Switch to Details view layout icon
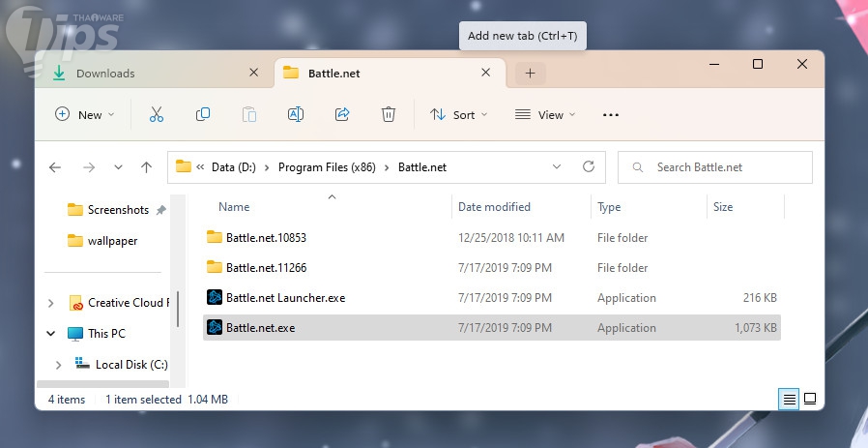The height and width of the screenshot is (448, 868). point(789,400)
